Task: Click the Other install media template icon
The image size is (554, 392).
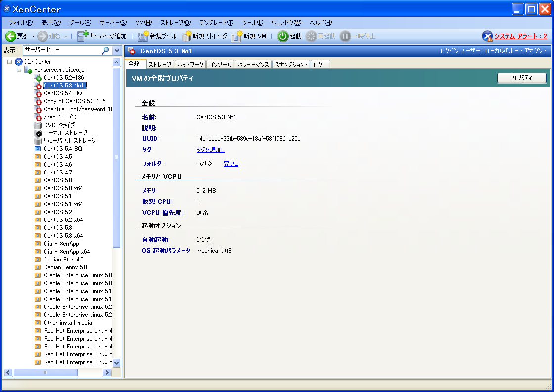Action: pyautogui.click(x=38, y=323)
